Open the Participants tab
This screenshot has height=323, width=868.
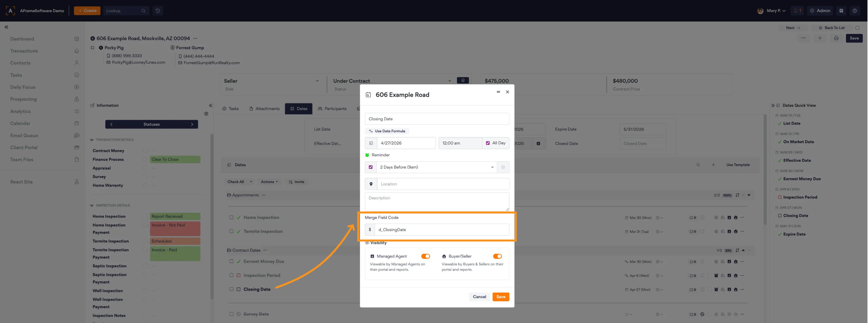(332, 109)
